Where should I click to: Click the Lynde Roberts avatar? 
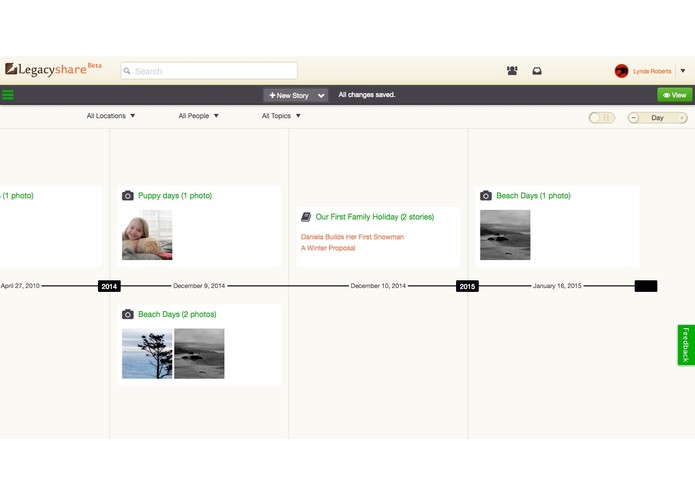[621, 71]
